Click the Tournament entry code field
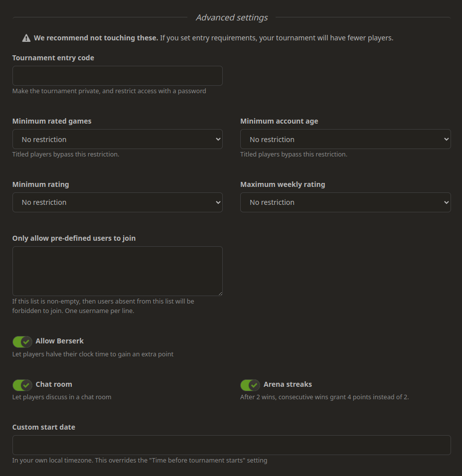The height and width of the screenshot is (476, 462). point(117,76)
